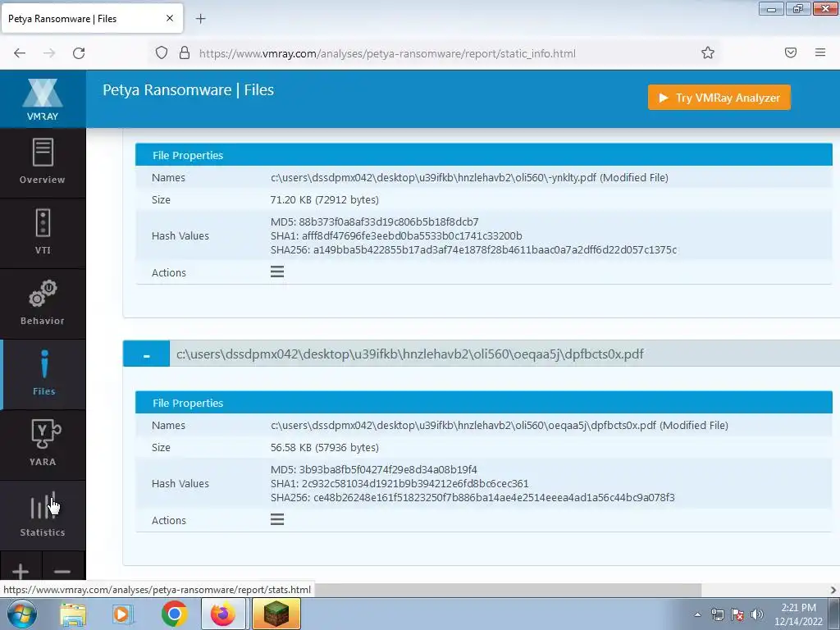Viewport: 840px width, 630px height.
Task: Select the Files sidebar item
Action: point(43,374)
